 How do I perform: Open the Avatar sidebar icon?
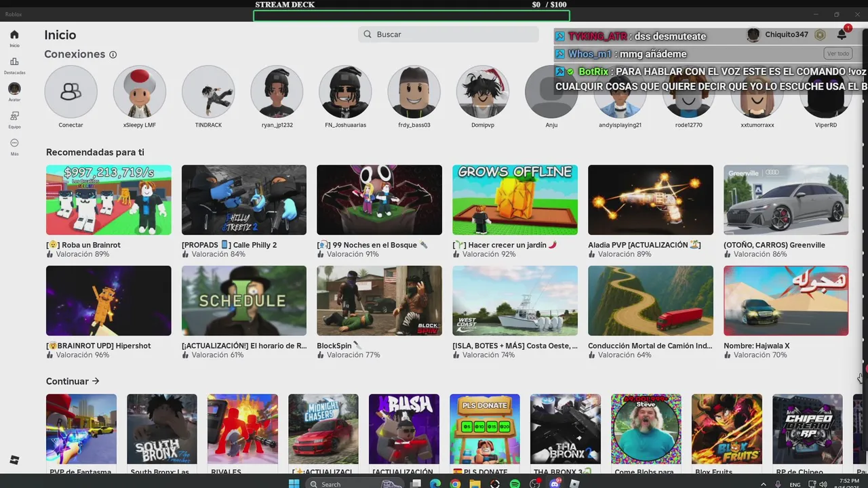pyautogui.click(x=14, y=89)
